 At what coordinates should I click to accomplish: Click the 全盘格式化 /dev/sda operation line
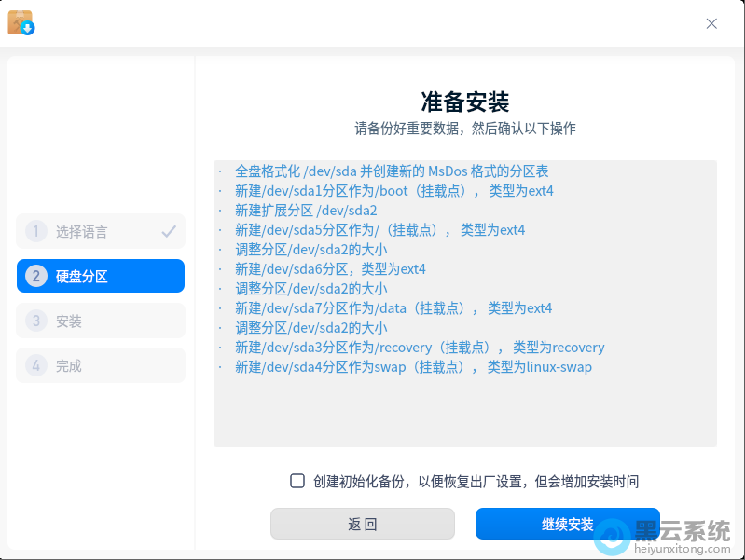point(391,171)
